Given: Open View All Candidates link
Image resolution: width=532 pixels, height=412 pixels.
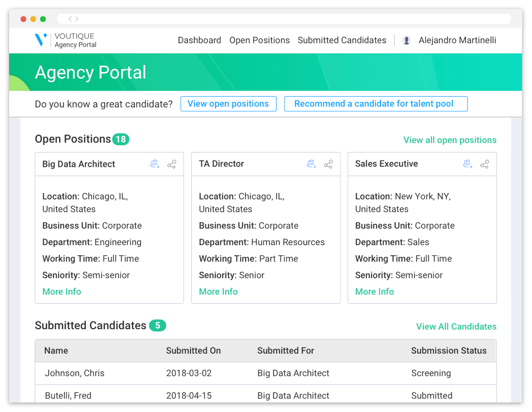Looking at the screenshot, I should [x=456, y=326].
